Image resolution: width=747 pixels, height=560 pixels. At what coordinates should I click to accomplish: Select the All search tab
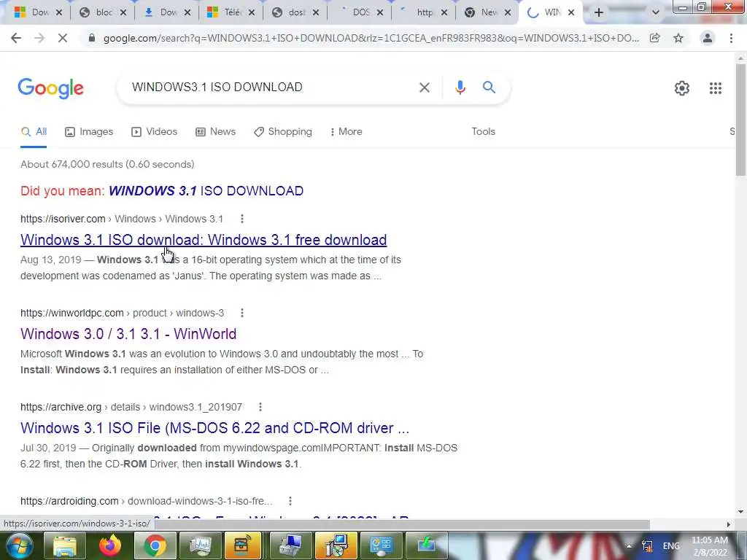pos(34,132)
